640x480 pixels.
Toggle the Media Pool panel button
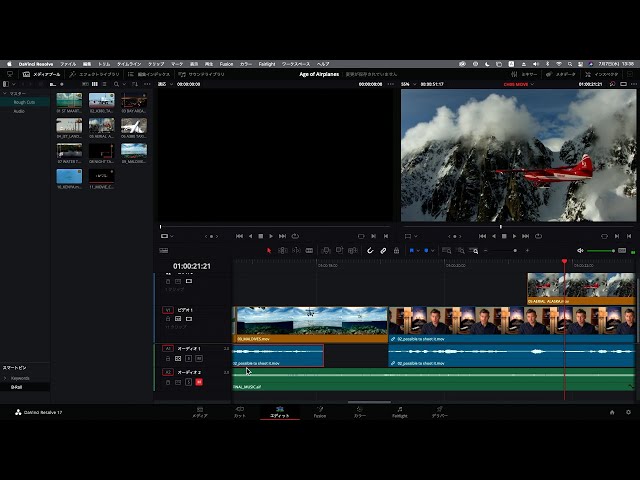tap(40, 74)
